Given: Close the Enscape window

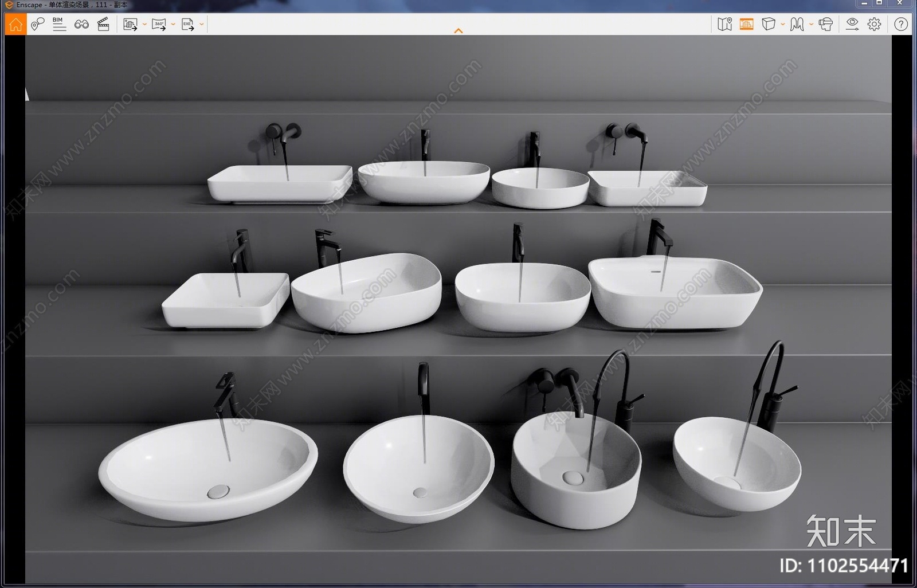Looking at the screenshot, I should pos(900,3).
